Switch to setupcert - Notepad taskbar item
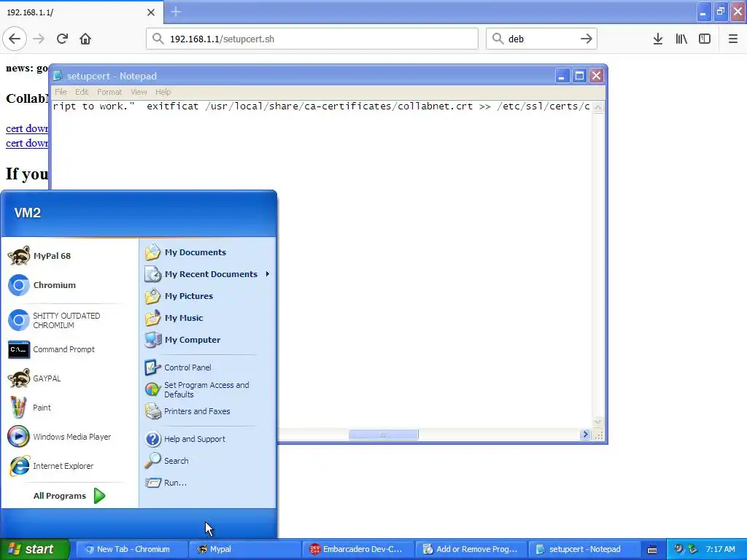Viewport: 747px width, 560px height. point(584,549)
